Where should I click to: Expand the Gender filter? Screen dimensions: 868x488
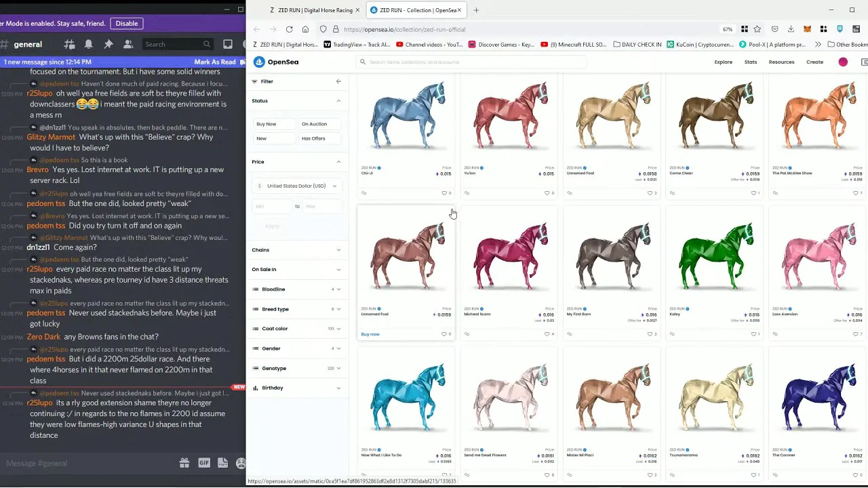click(296, 348)
